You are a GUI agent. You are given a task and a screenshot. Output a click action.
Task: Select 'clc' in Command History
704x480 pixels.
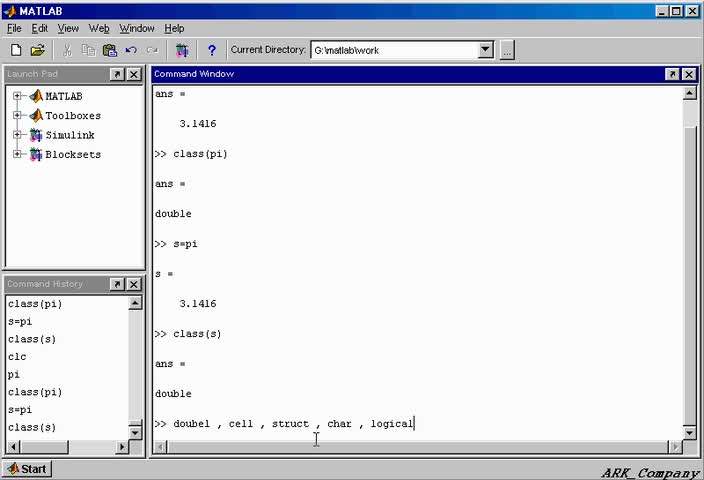tap(18, 357)
